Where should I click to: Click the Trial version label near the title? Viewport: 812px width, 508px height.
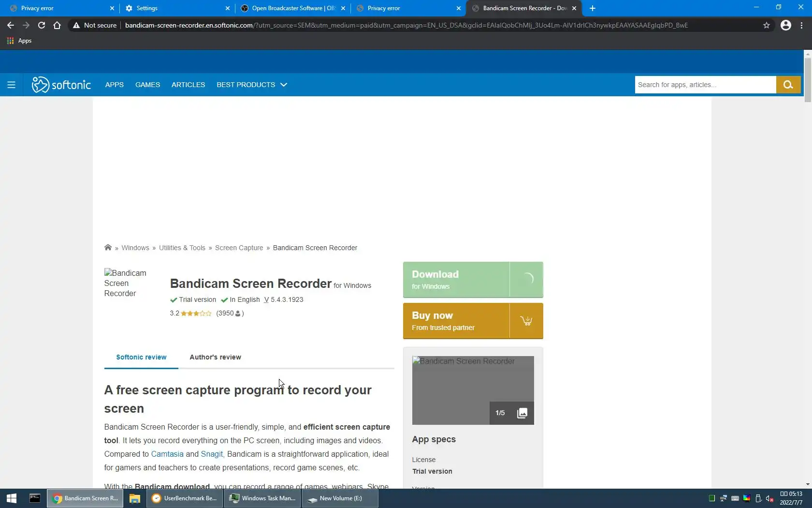coord(197,299)
